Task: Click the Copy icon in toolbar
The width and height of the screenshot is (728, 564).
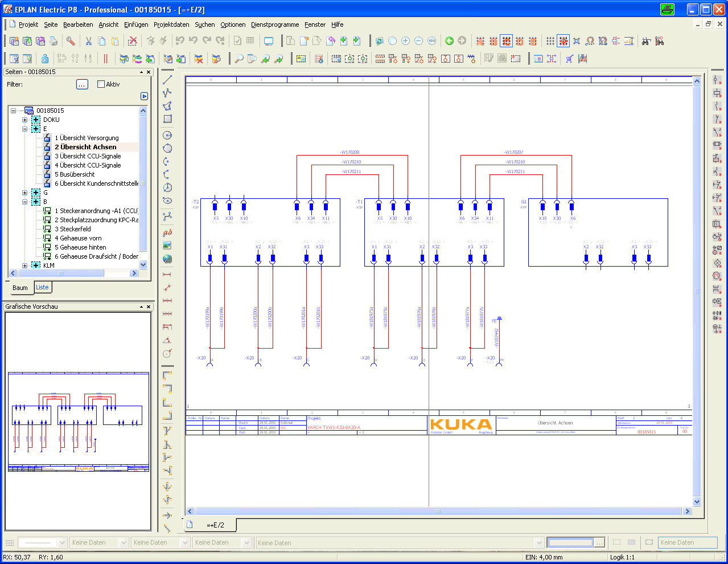Action: [102, 41]
